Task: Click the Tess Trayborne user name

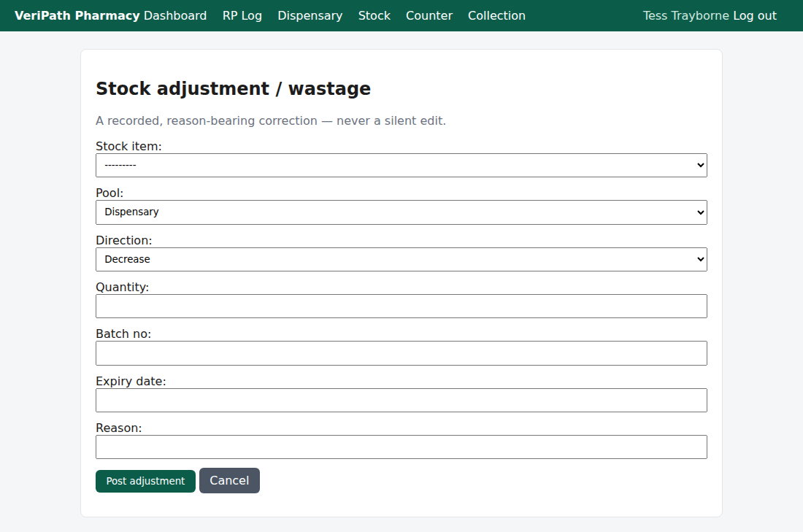Action: (x=686, y=16)
